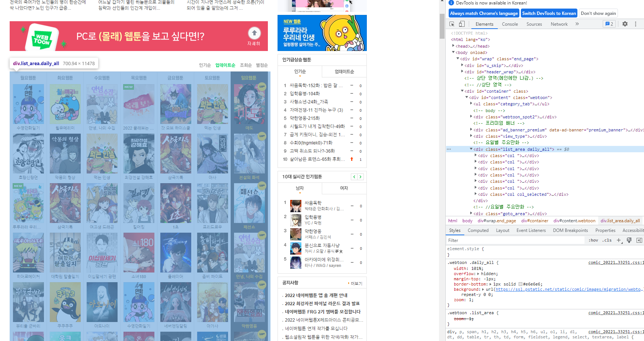Click the up-arrow 자세히 icon on banner
Screen dimensions: 644x341
[x=254, y=33]
